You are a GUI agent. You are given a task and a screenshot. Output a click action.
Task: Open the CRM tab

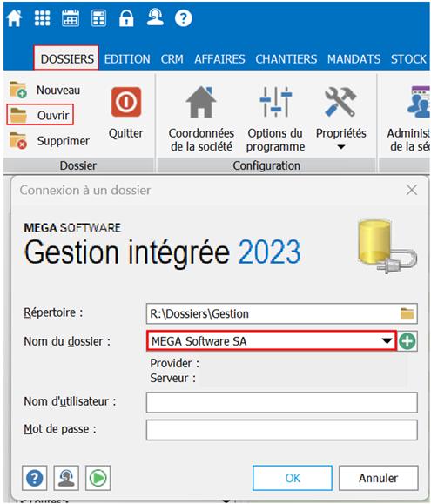coord(172,59)
